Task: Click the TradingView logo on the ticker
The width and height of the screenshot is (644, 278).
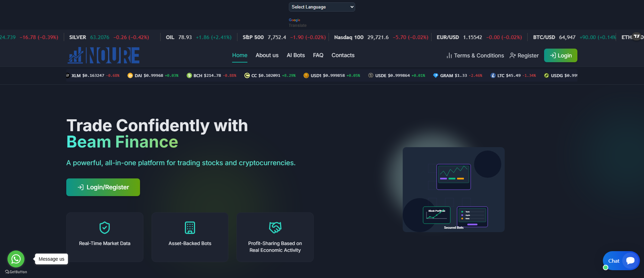Action: tap(637, 36)
